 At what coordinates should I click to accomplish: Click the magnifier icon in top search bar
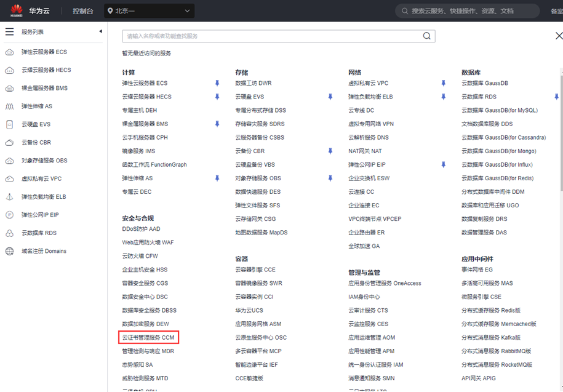[x=405, y=11]
